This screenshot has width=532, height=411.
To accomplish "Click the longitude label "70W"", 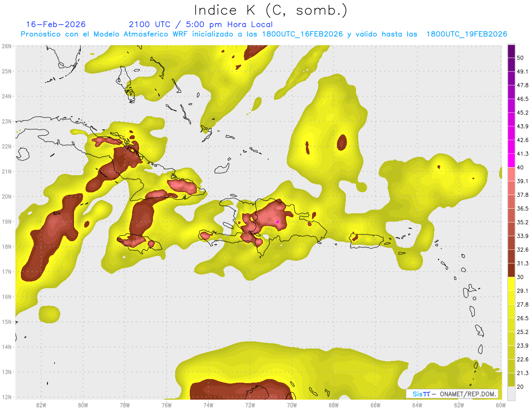I will coord(292,405).
